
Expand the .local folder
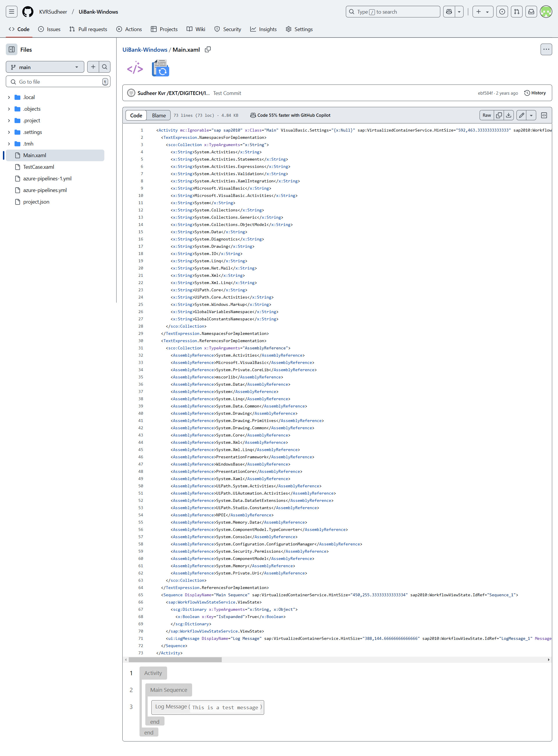pyautogui.click(x=9, y=97)
